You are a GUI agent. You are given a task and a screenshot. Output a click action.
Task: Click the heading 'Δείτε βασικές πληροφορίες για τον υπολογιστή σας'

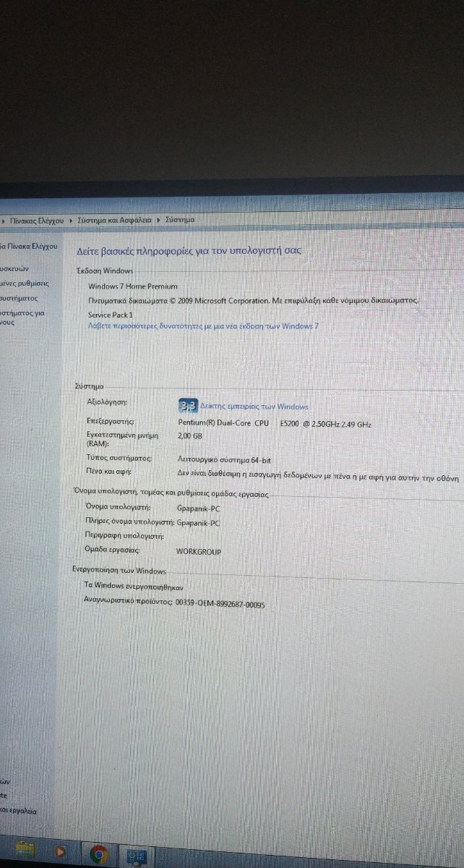(189, 250)
